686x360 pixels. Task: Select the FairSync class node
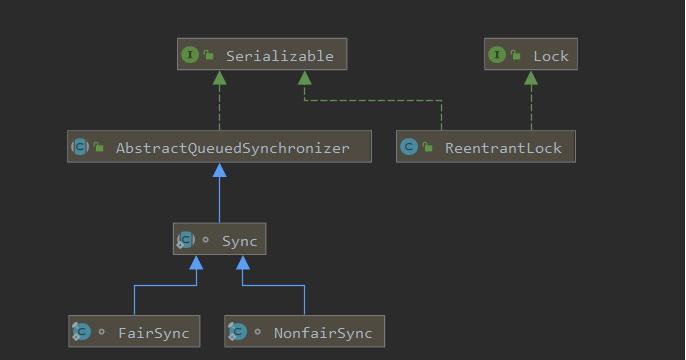[134, 331]
